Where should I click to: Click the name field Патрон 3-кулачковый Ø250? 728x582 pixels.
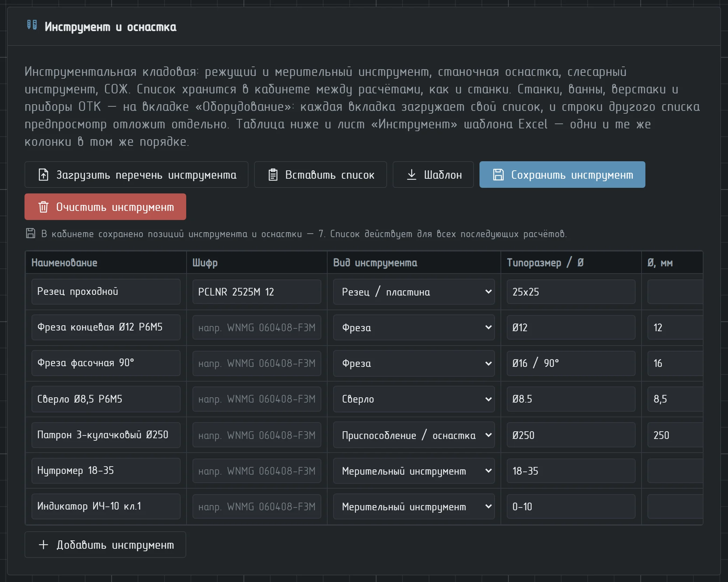click(x=106, y=435)
